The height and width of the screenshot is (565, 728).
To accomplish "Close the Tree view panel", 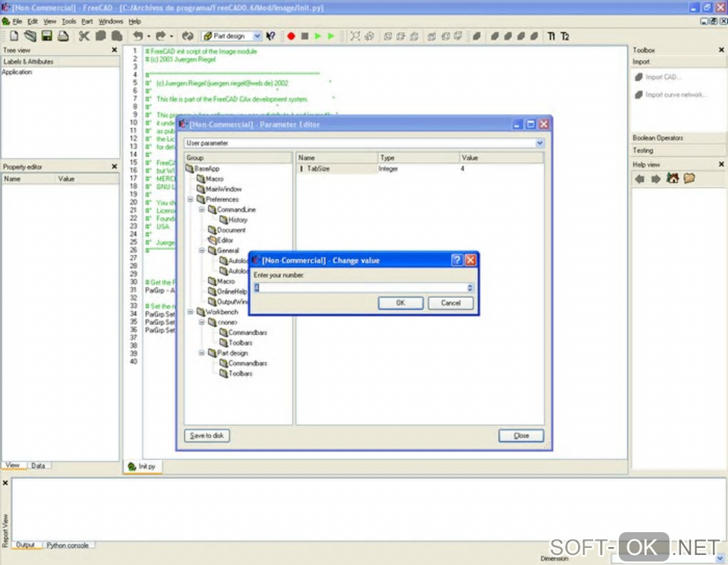I will [115, 50].
